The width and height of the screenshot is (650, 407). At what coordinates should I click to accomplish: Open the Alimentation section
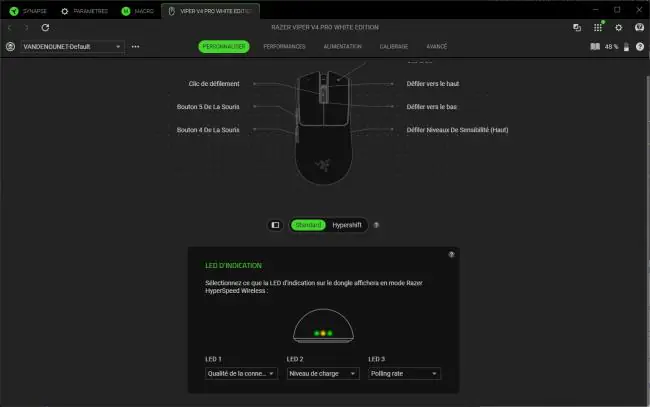pyautogui.click(x=342, y=46)
